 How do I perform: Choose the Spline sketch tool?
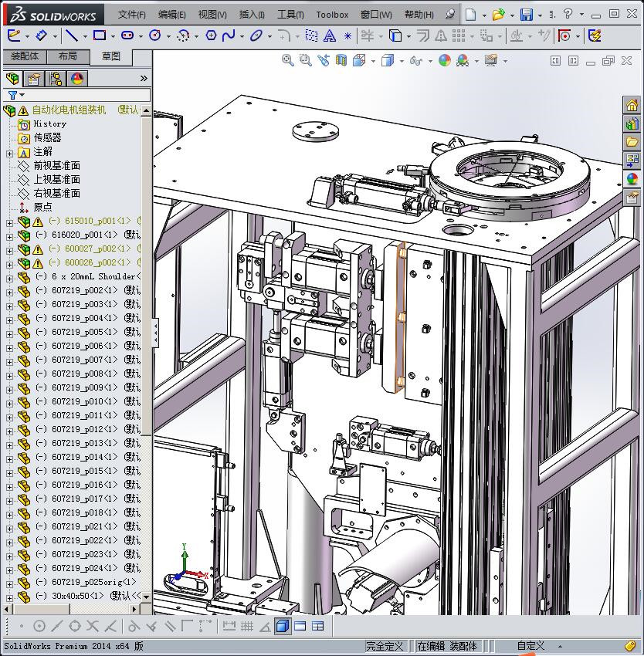[x=229, y=36]
